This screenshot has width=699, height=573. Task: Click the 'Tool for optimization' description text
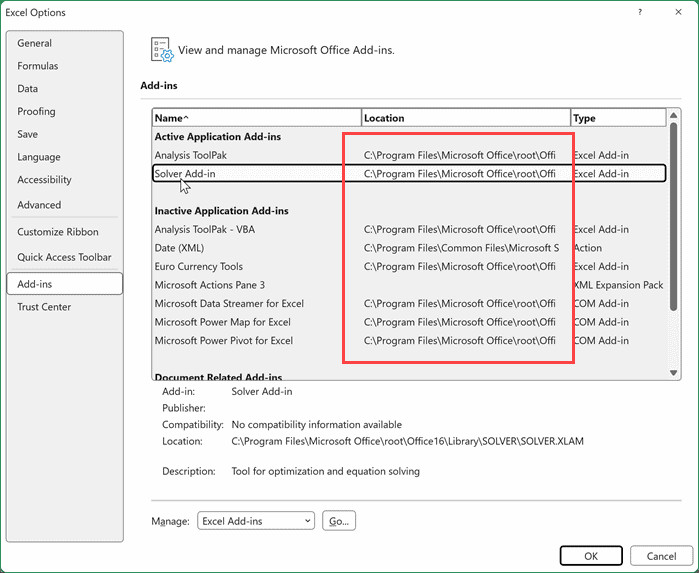tap(325, 471)
